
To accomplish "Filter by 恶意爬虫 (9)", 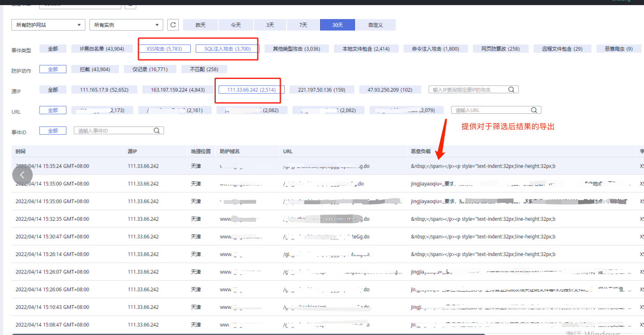I will point(619,49).
